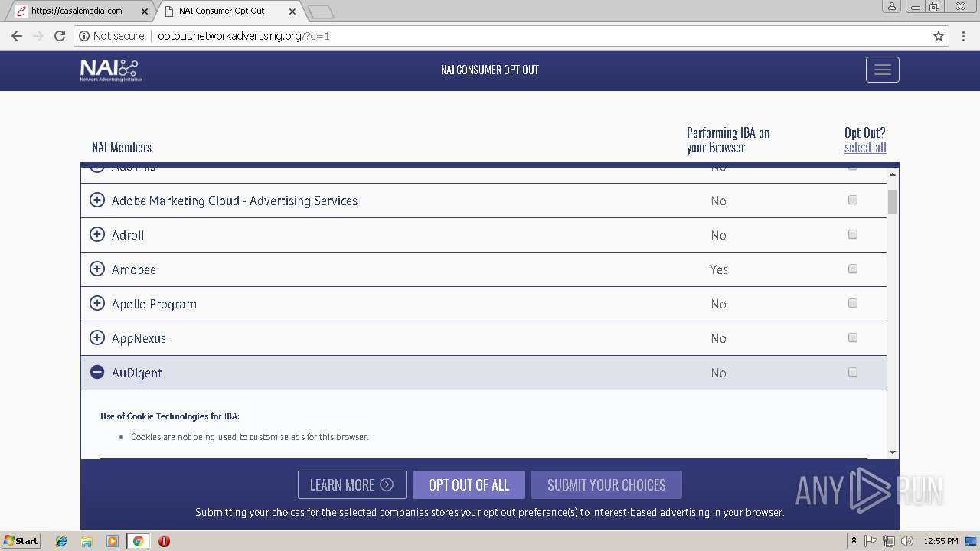Check opt out for AuDigent
This screenshot has width=980, height=551.
[x=853, y=373]
